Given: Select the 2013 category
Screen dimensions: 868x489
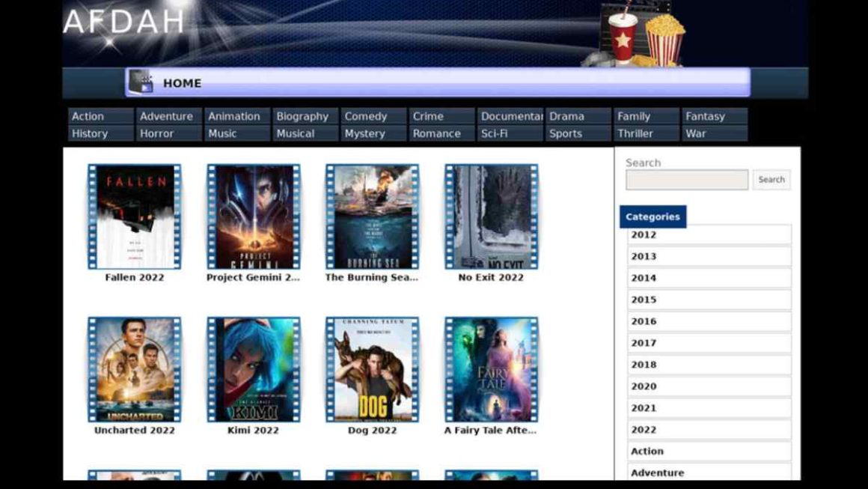Looking at the screenshot, I should pyautogui.click(x=709, y=256).
